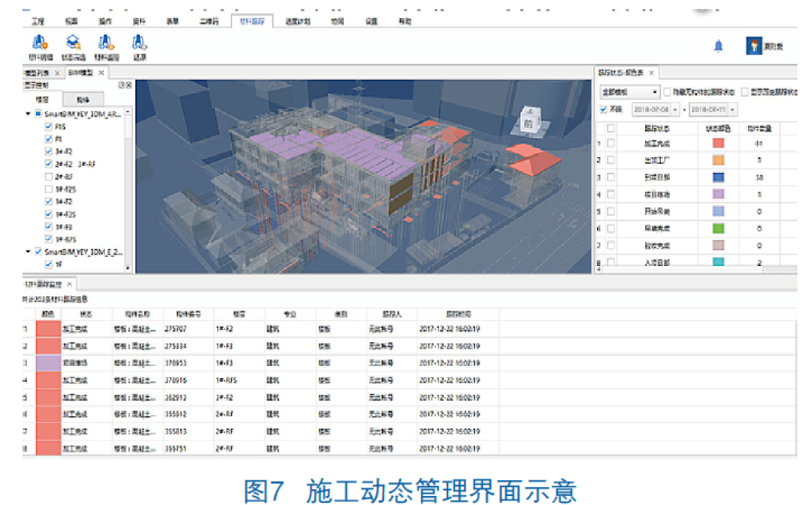Check row 6 checkbox in tracking status table

tap(611, 228)
